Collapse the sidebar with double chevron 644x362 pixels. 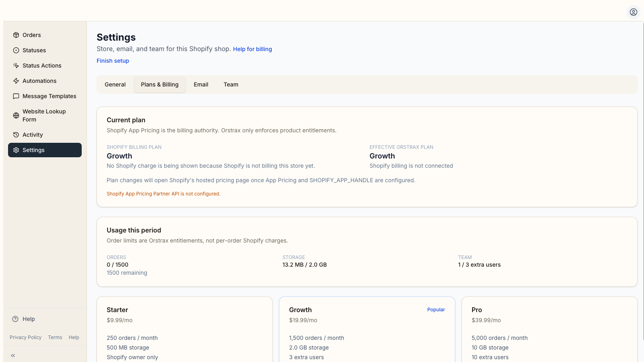tap(13, 356)
